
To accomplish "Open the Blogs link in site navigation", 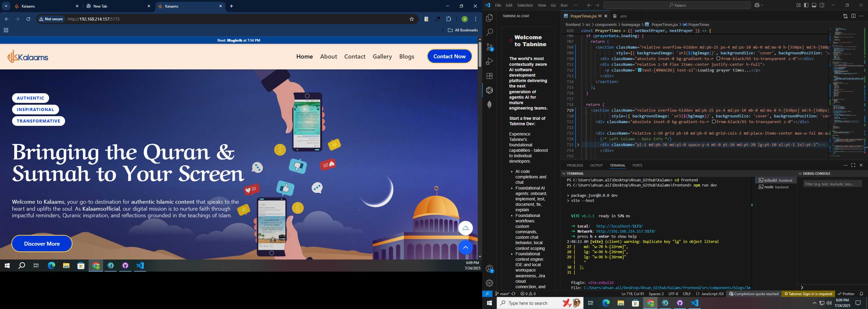I will (x=406, y=56).
